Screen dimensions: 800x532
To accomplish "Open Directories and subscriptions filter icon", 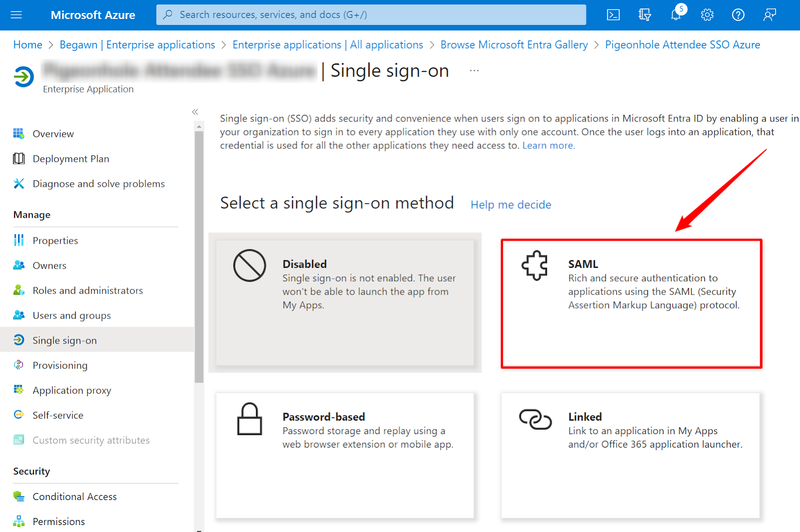I will pyautogui.click(x=644, y=15).
